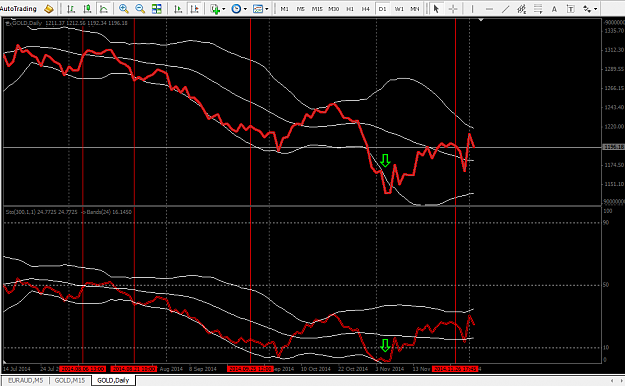
Task: Select the H4 timeframe
Action: [x=366, y=9]
